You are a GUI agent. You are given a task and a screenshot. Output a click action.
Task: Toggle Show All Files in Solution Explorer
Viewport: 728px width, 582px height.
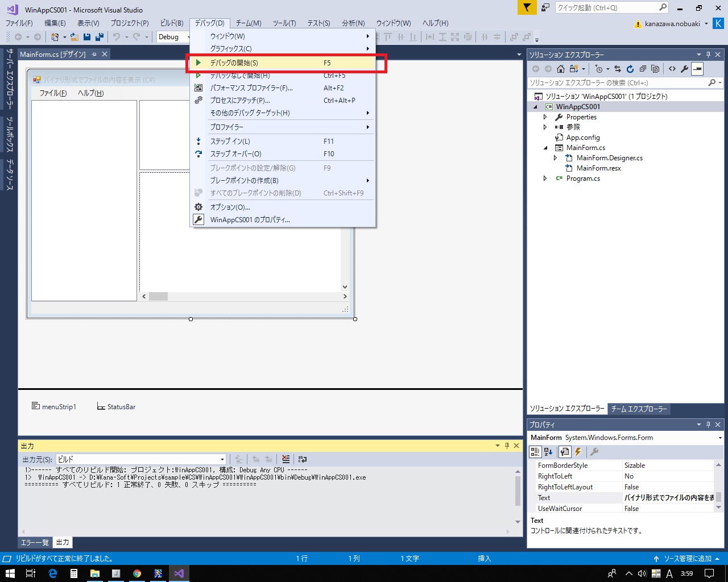tap(655, 69)
